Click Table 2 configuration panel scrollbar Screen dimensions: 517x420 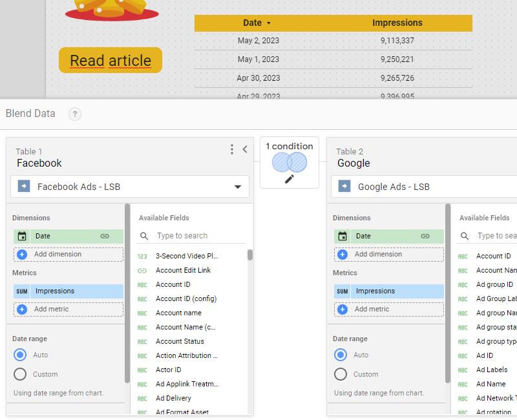(x=448, y=293)
